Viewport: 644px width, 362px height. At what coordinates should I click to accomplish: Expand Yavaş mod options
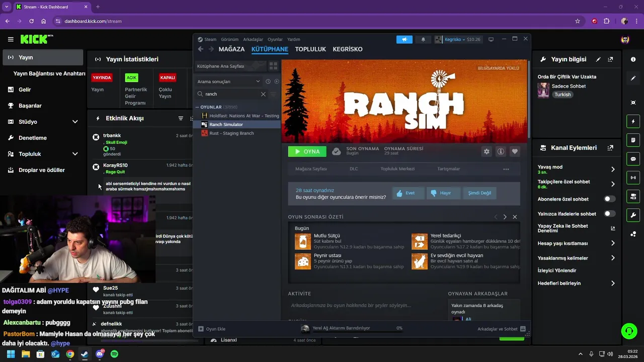click(x=613, y=169)
